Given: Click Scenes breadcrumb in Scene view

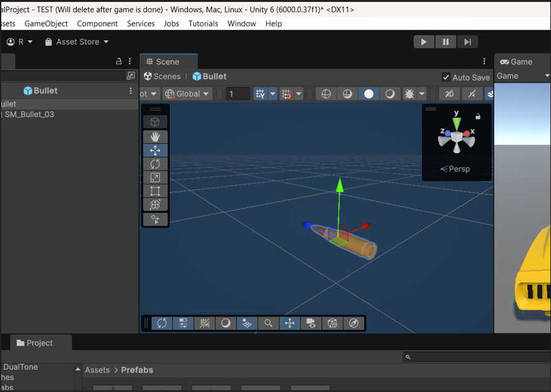Looking at the screenshot, I should point(162,76).
